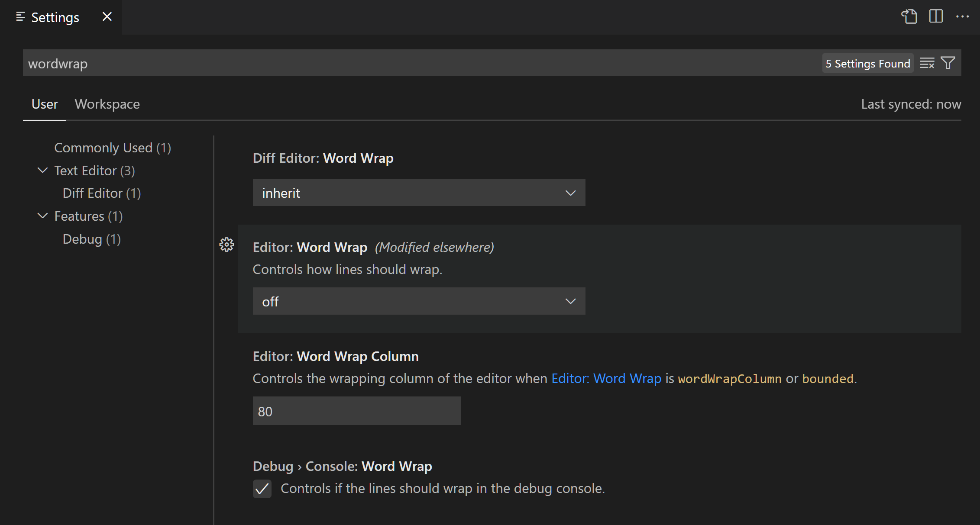Click the more actions ellipsis icon
Viewport: 980px width, 525px height.
(962, 16)
